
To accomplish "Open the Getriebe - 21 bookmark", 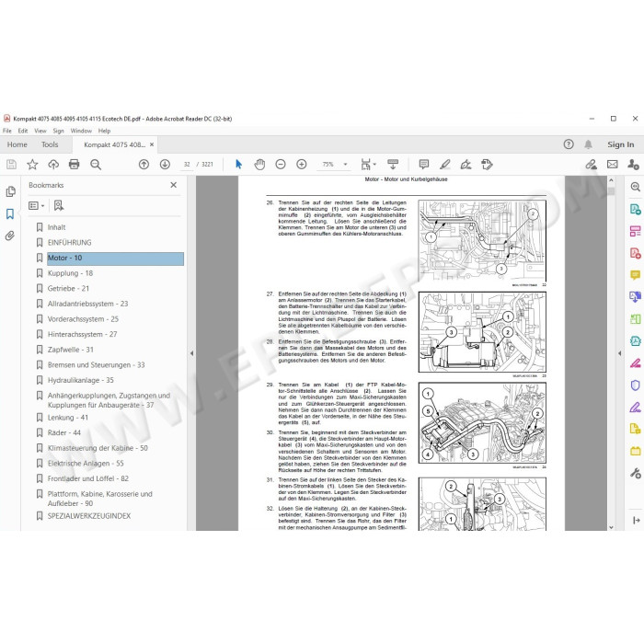I will pos(68,288).
